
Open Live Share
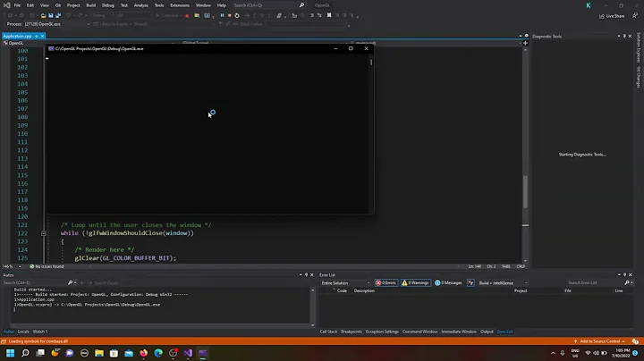(x=612, y=16)
